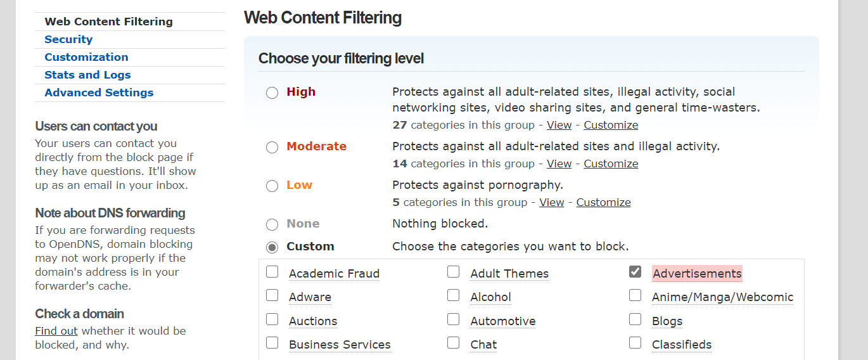Screen dimensions: 868x360
Task: Navigate to Advanced Settings
Action: point(99,93)
